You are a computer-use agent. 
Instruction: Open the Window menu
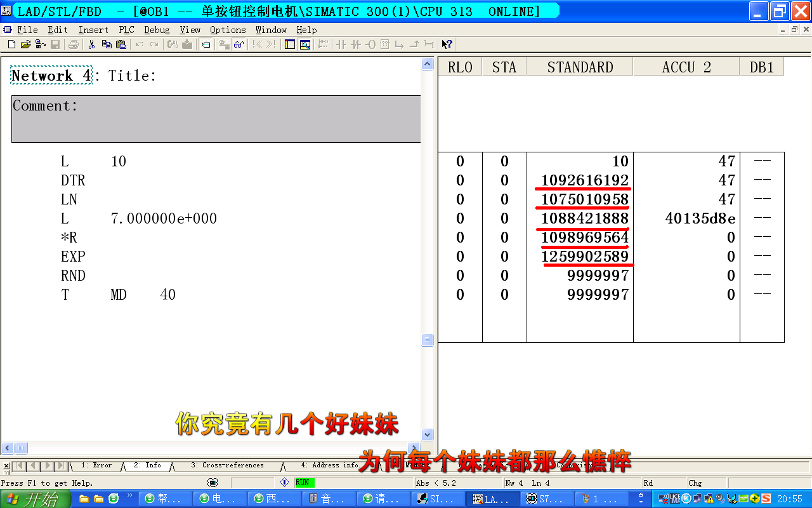(271, 30)
